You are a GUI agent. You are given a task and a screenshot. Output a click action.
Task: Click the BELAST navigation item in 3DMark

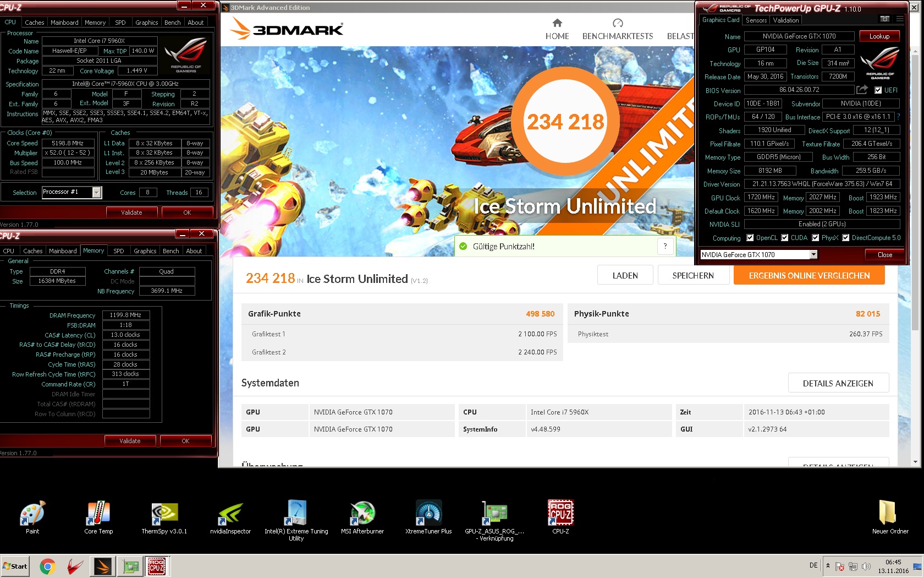(680, 36)
